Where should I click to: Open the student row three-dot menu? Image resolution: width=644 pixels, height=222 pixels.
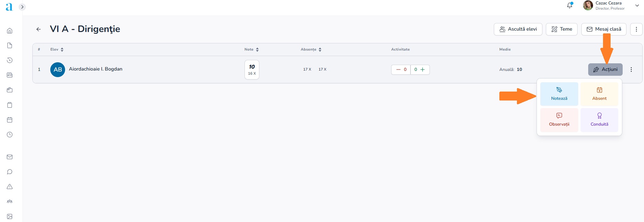pos(631,70)
